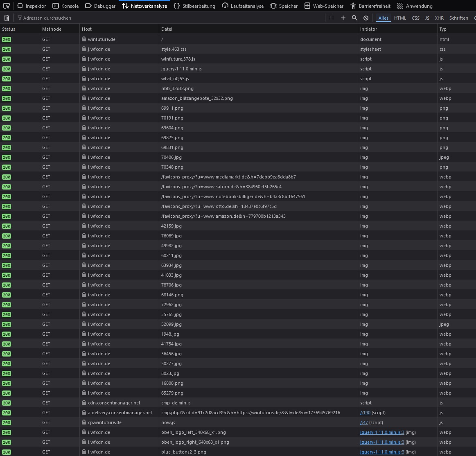
Task: Filter requests by CSS
Action: tap(415, 18)
